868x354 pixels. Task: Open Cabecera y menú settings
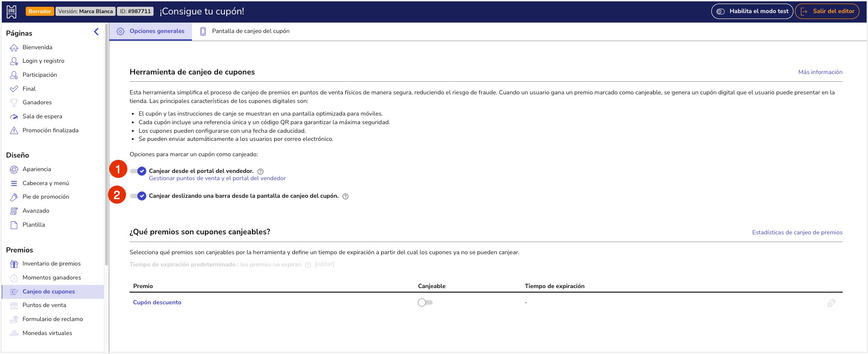tap(46, 183)
